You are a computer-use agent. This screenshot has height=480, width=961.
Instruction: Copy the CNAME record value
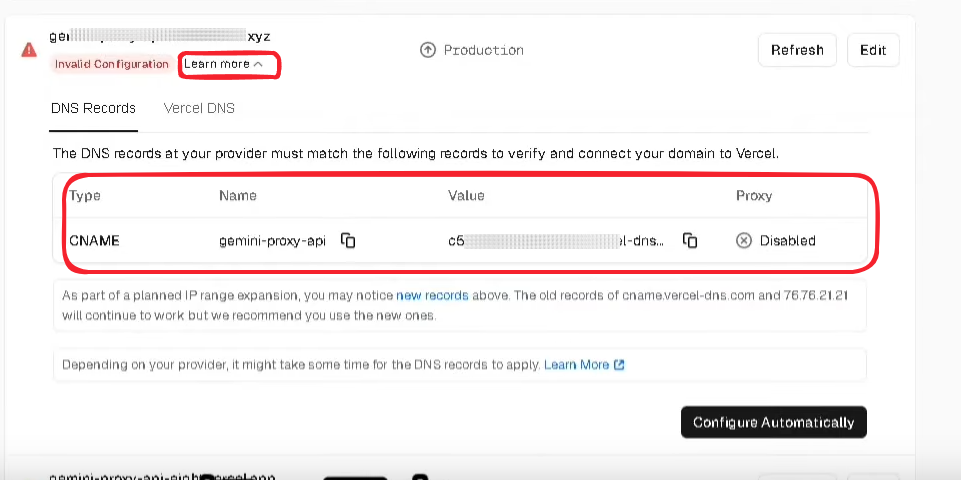point(690,241)
